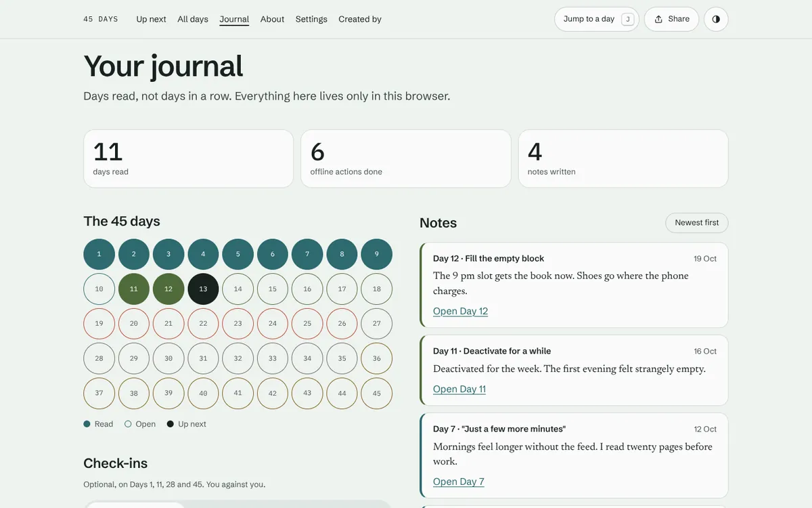Select day 40 circle
The height and width of the screenshot is (508, 812).
(203, 394)
